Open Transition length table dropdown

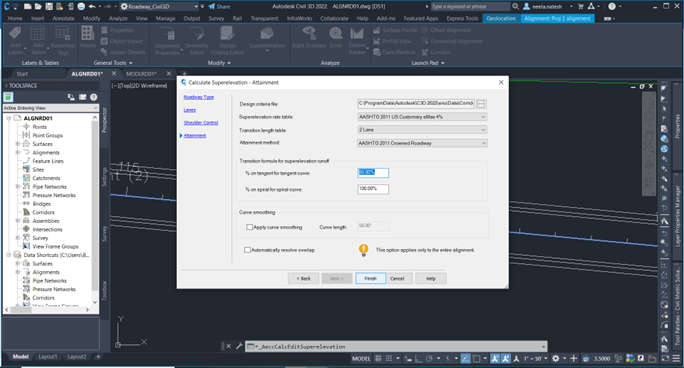(x=422, y=129)
